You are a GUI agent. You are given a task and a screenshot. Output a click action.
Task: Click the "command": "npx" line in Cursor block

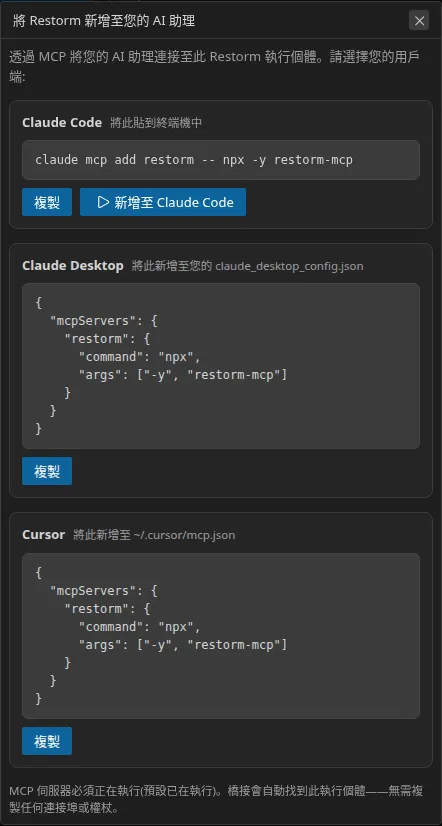pos(140,627)
